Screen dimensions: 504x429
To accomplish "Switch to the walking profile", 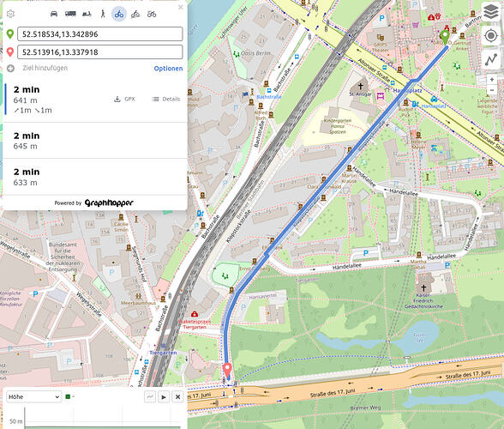I will coord(103,14).
